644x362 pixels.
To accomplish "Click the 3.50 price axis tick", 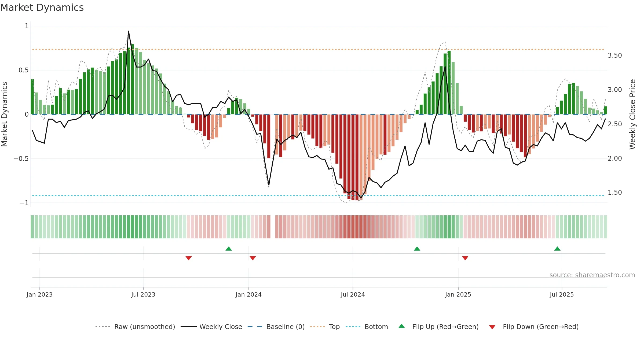I will click(x=615, y=56).
